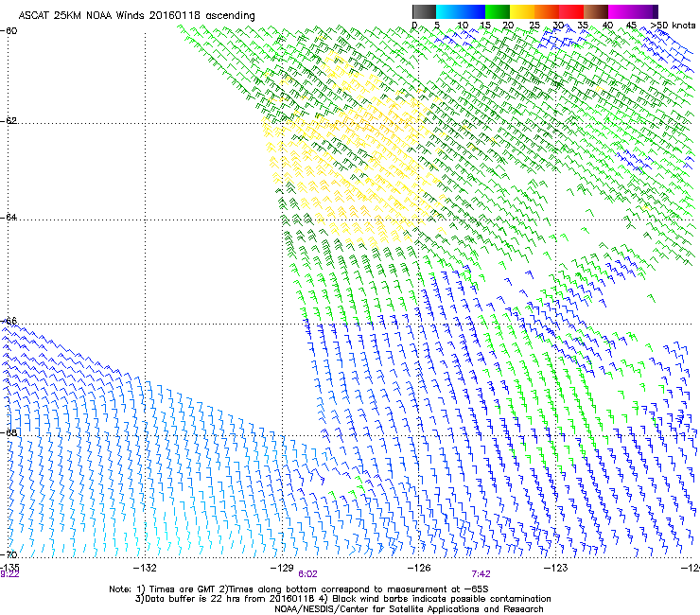Click the '-68' latitude label

click(x=9, y=432)
